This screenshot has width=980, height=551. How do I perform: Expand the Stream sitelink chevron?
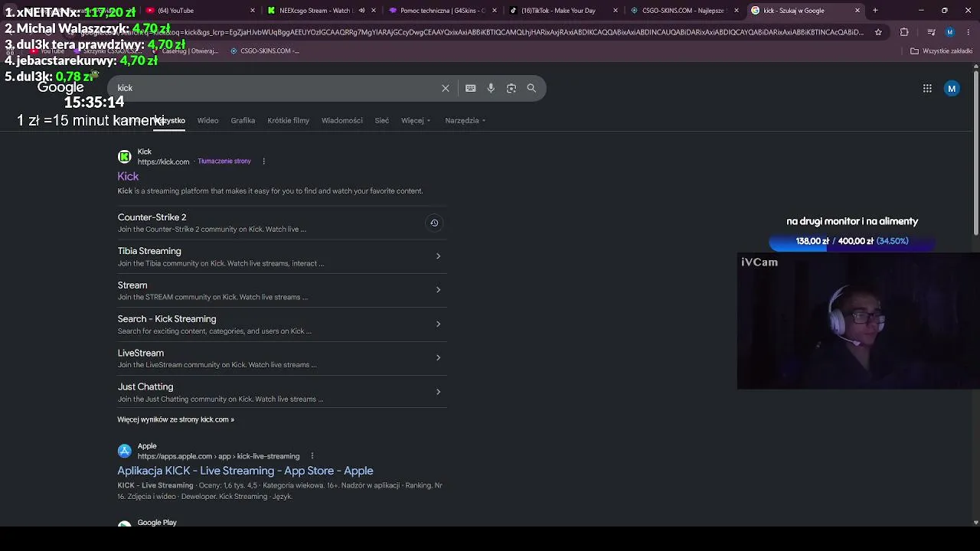(438, 290)
